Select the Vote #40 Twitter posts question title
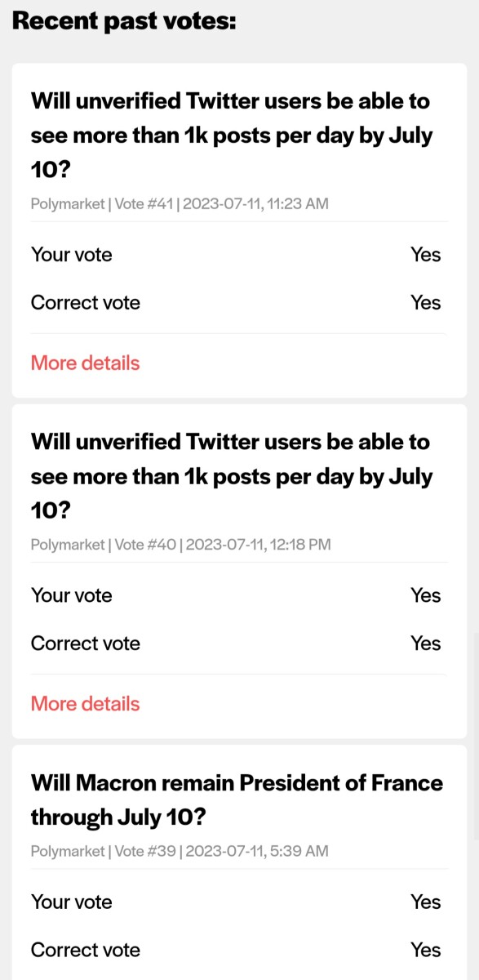This screenshot has width=479, height=980. [x=232, y=476]
